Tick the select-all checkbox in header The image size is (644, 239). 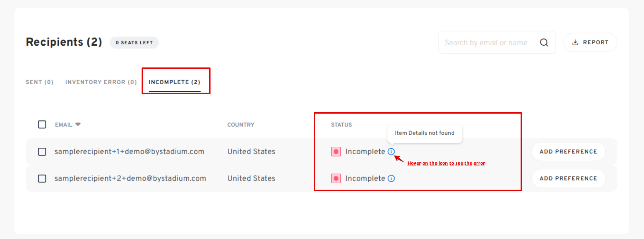click(42, 125)
